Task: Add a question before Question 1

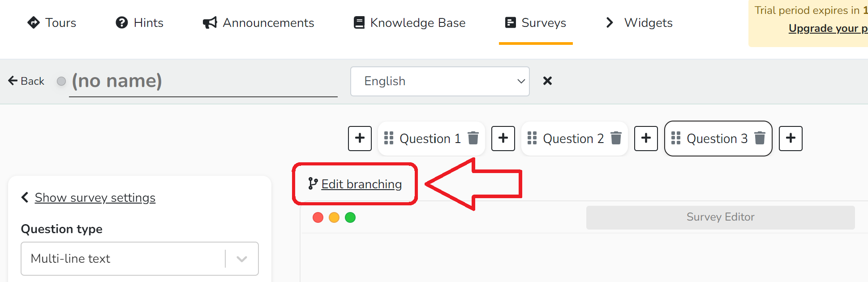Action: click(x=360, y=138)
